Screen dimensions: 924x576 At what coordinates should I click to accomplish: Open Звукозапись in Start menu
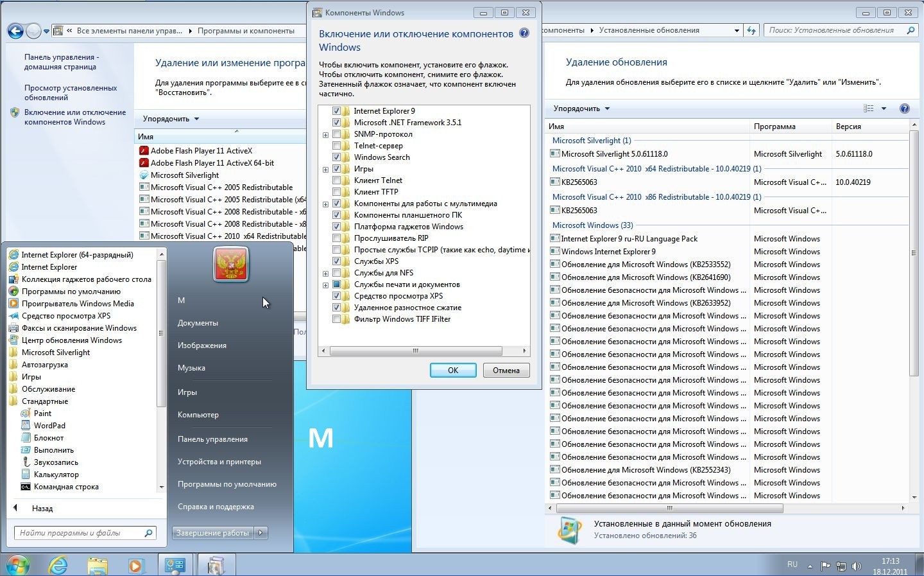click(56, 462)
